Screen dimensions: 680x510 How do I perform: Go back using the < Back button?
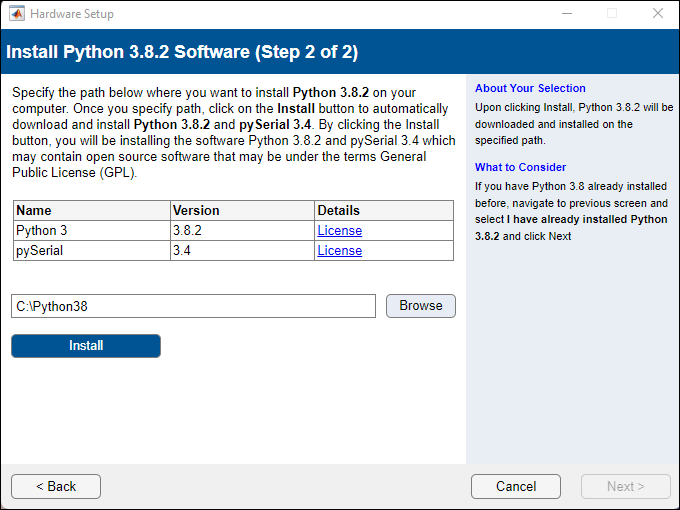[56, 487]
